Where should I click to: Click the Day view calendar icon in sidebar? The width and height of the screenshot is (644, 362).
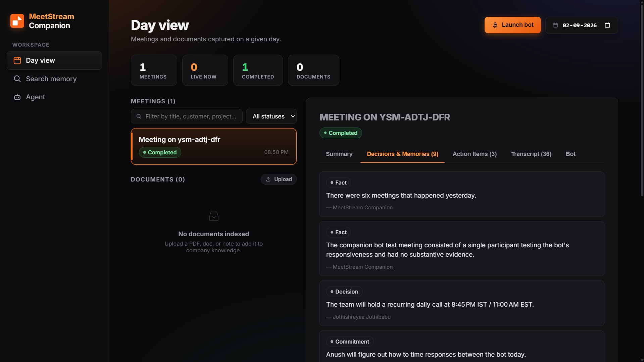[17, 60]
